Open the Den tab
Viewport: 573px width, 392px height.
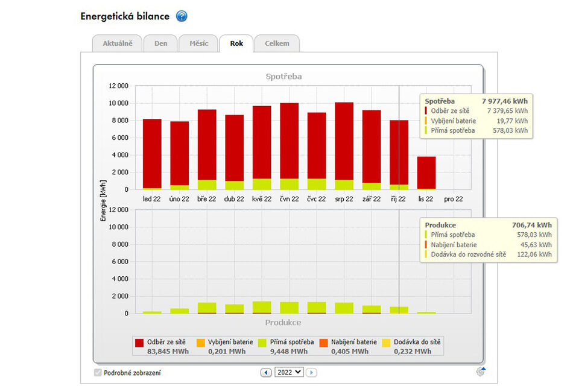pyautogui.click(x=160, y=43)
